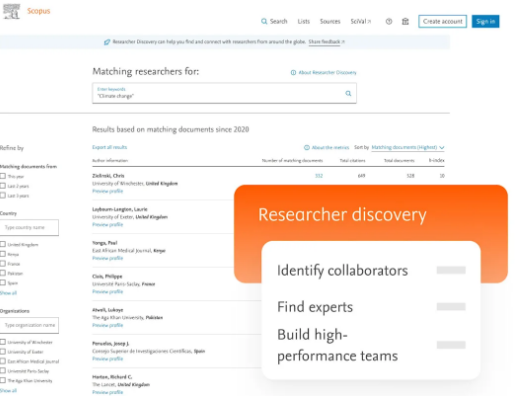Screen dimensions: 519x396
Task: Click Export all results link
Action: pos(109,147)
